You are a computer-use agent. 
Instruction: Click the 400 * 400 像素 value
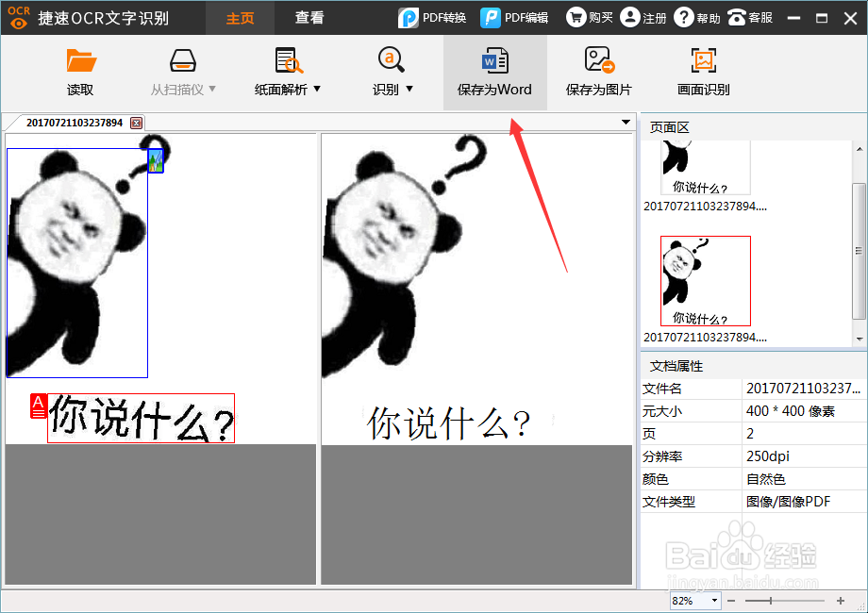click(x=791, y=411)
